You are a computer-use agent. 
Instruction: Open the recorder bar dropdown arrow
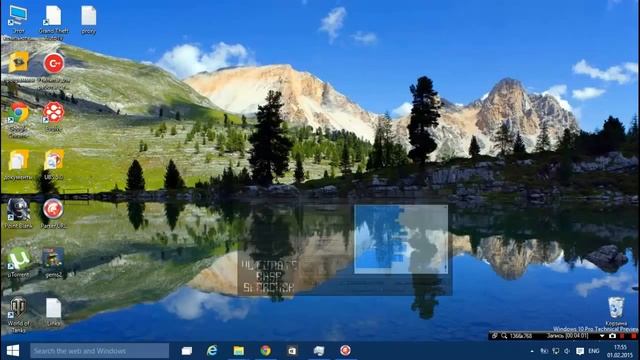point(602,336)
